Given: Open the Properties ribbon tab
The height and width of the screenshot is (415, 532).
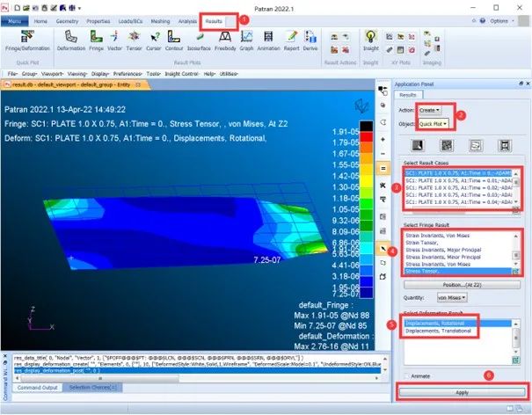Looking at the screenshot, I should click(x=98, y=21).
